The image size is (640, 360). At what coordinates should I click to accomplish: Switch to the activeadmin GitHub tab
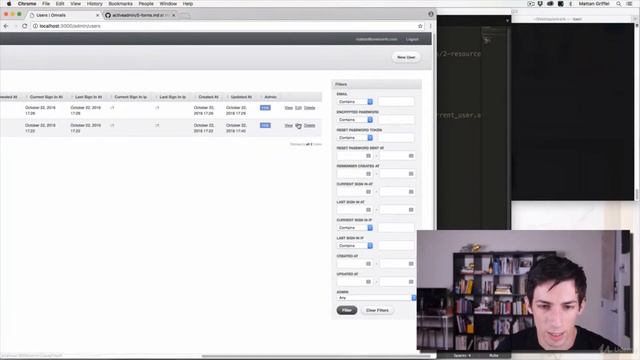click(x=140, y=15)
